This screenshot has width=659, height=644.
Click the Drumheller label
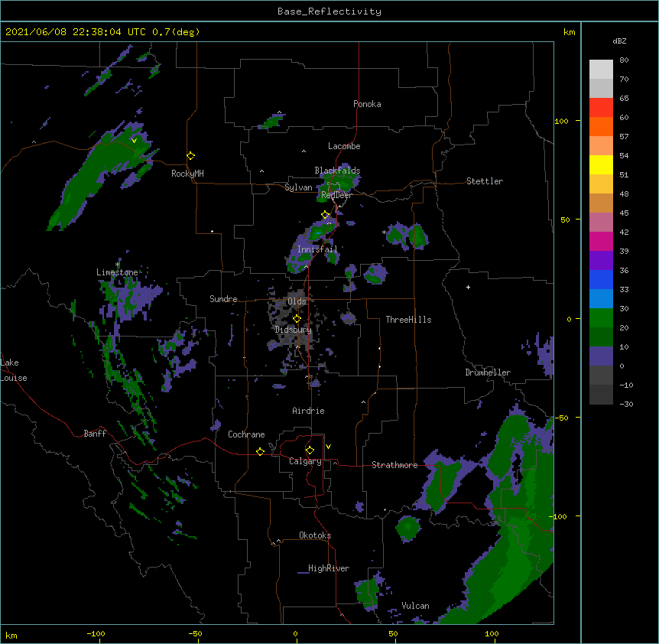pyautogui.click(x=488, y=372)
